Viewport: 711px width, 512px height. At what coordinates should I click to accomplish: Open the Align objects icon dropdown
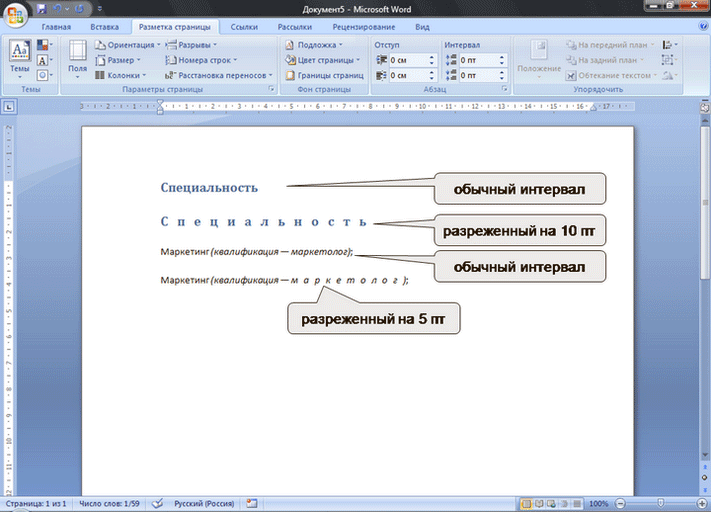click(x=669, y=45)
